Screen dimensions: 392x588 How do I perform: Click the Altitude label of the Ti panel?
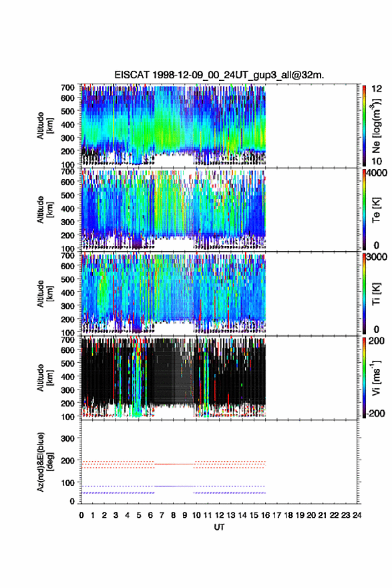[45, 293]
